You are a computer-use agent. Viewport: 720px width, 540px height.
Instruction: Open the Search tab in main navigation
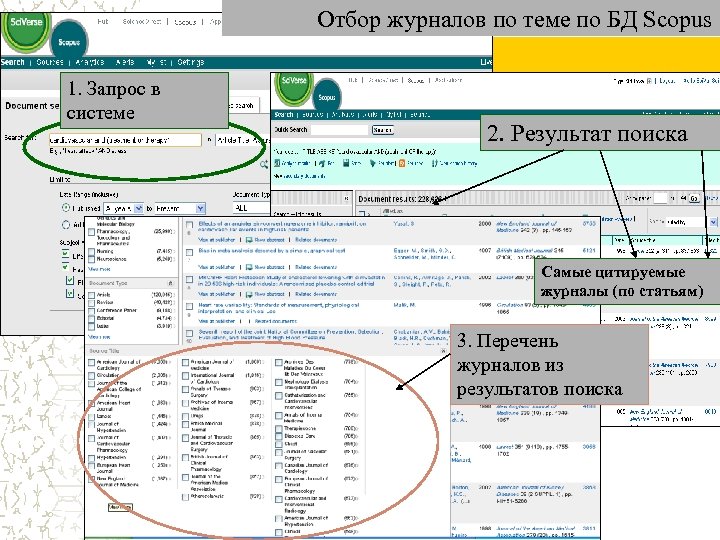click(x=12, y=62)
